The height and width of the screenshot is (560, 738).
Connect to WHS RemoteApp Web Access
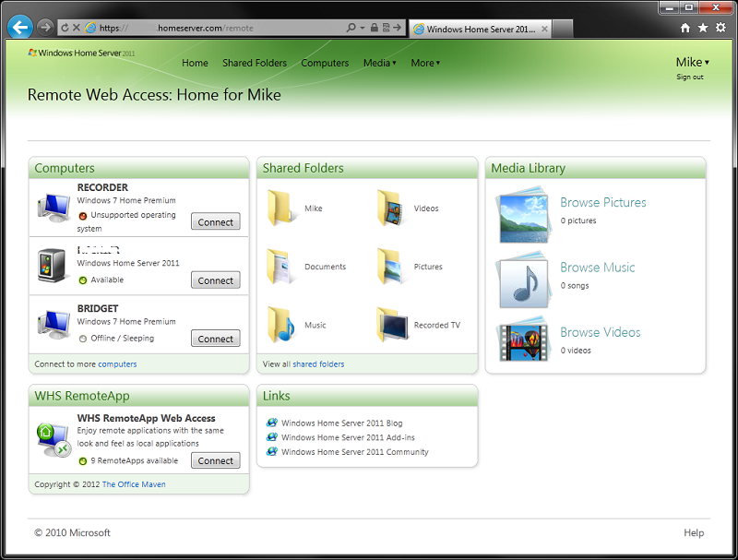tap(216, 460)
